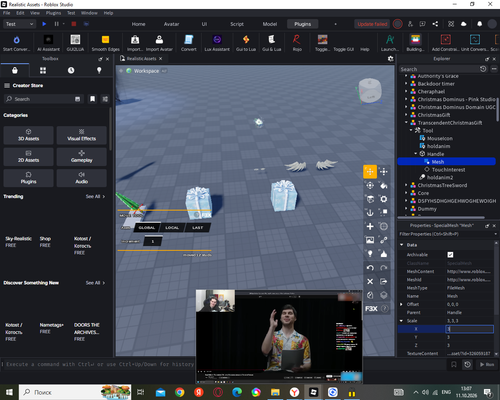Click the Import Avatar plugin icon
This screenshot has width=500, height=400.
(159, 40)
